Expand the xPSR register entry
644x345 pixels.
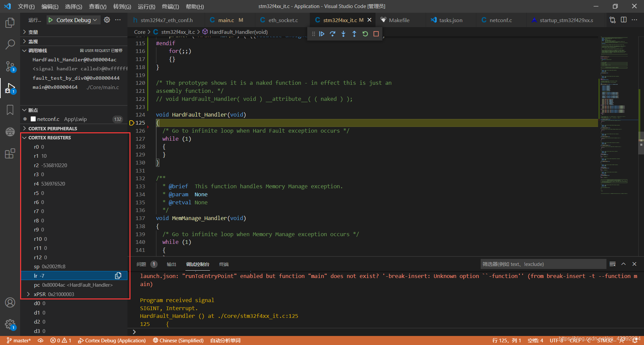click(x=29, y=294)
